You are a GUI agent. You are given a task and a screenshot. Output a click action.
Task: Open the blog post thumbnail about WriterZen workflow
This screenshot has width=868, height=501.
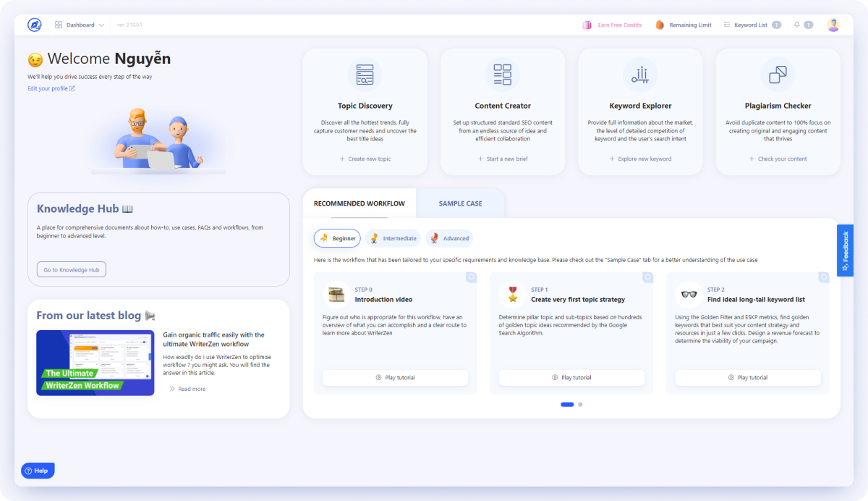95,363
